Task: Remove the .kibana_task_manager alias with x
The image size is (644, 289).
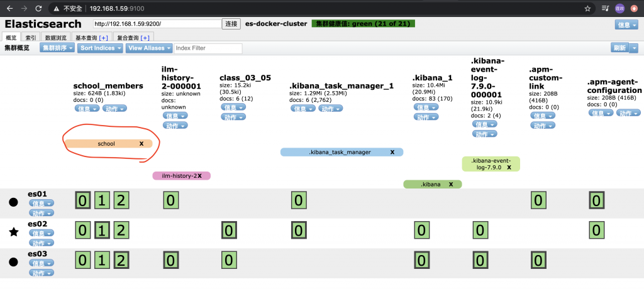Action: click(x=392, y=152)
